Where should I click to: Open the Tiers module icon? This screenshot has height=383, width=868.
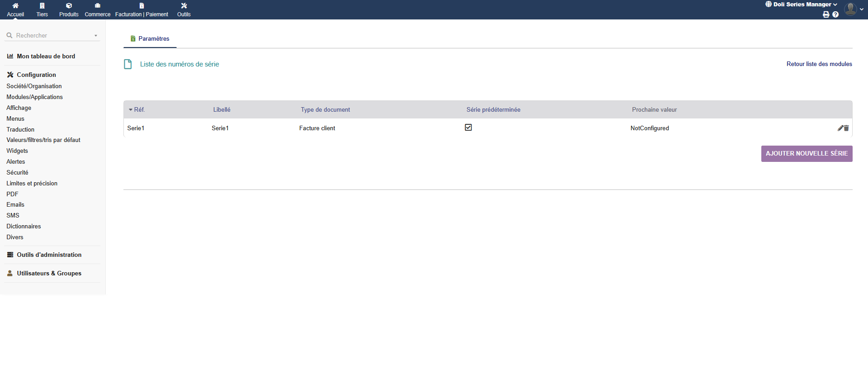tap(42, 6)
